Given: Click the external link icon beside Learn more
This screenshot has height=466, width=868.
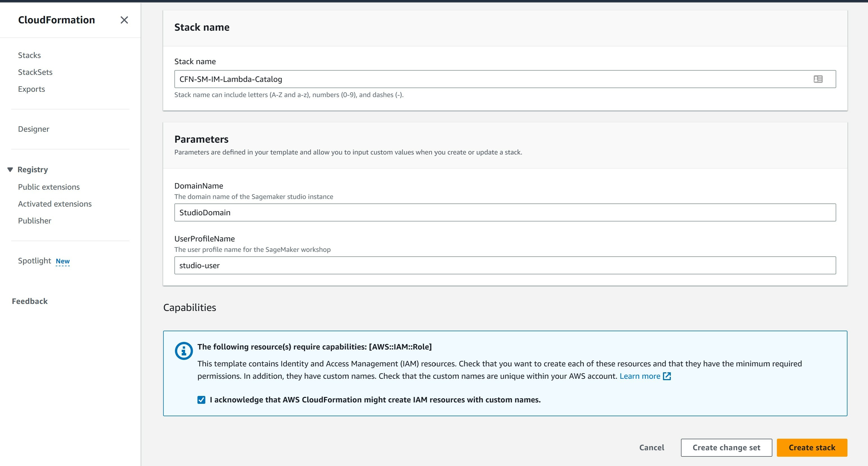Looking at the screenshot, I should coord(667,376).
